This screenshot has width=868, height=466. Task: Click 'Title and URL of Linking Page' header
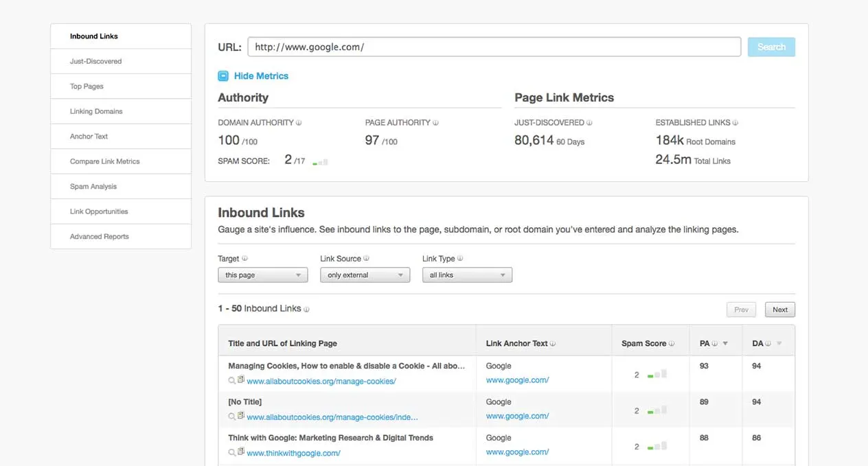[282, 343]
